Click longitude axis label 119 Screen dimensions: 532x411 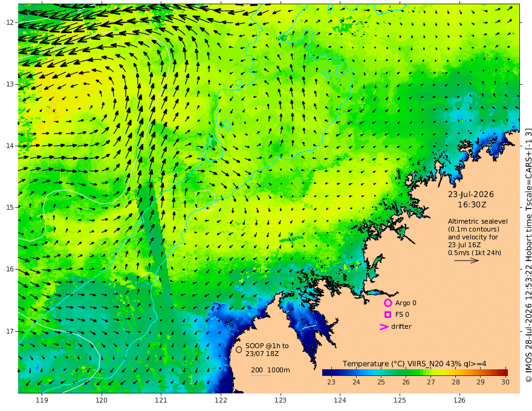(42, 400)
